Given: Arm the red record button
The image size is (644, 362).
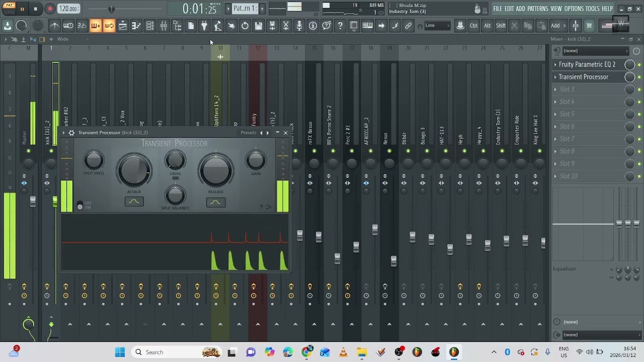Looking at the screenshot, I should click(50, 9).
